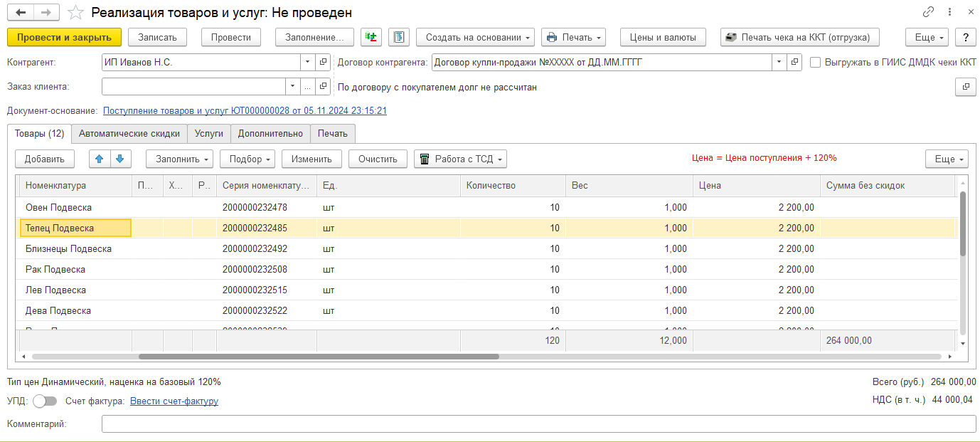Click the Цена column header
Screen dimensions: 980x442
pos(757,185)
